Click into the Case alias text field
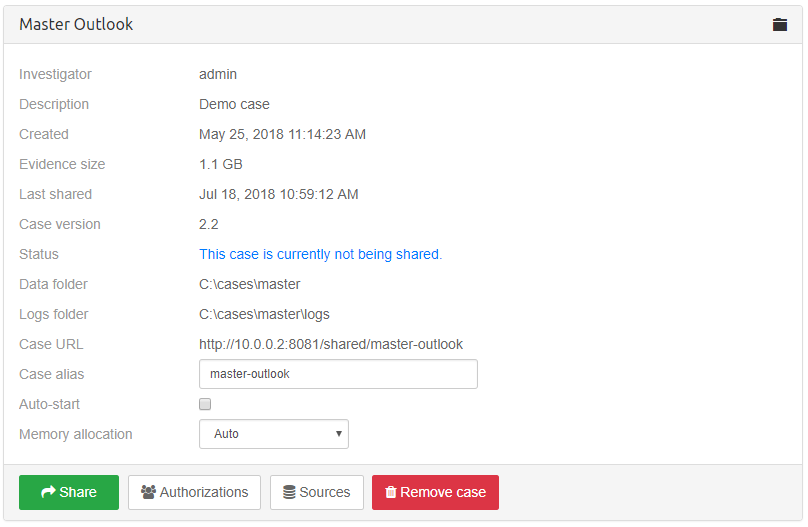 (x=338, y=374)
